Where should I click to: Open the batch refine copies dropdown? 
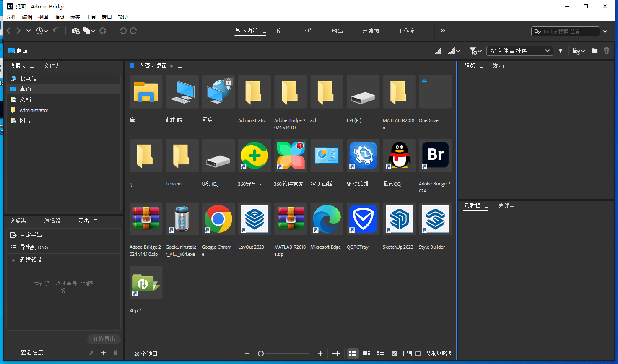point(89,31)
